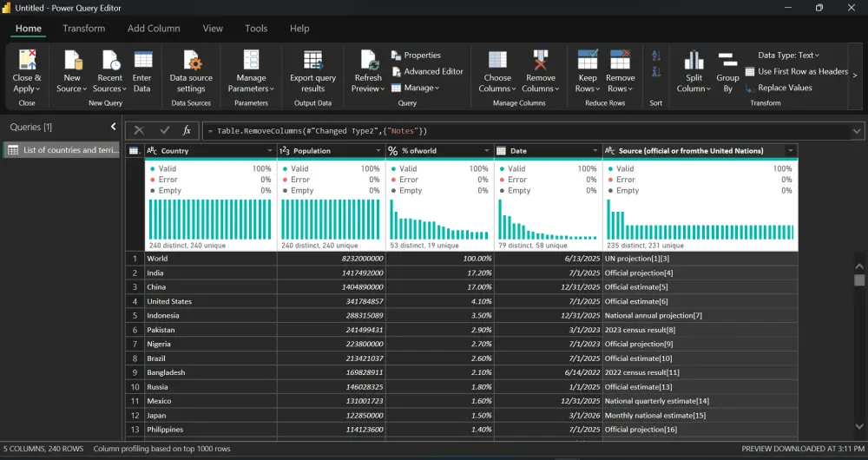Sort descending with the Z-A icon
This screenshot has width=868, height=460.
[x=656, y=71]
